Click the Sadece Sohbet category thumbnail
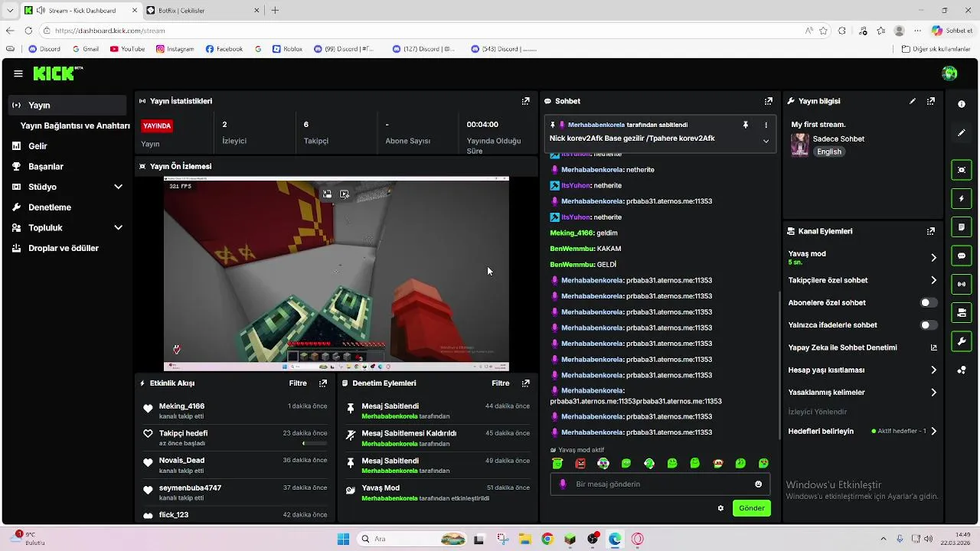The image size is (980, 551). [x=799, y=145]
